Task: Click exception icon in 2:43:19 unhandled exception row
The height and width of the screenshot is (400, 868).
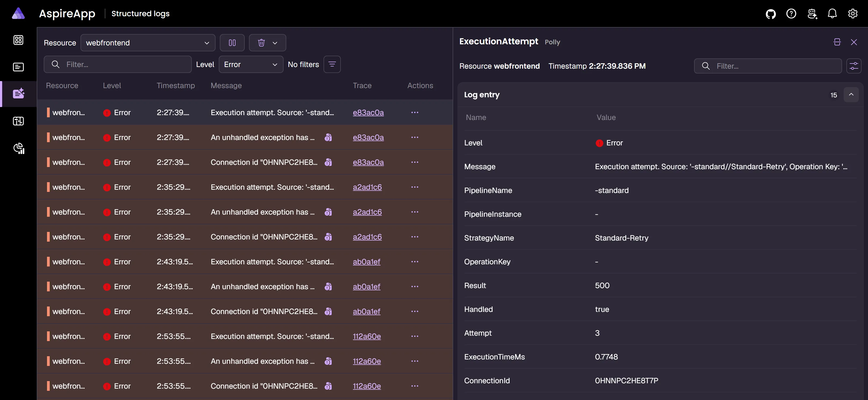Action: click(328, 287)
